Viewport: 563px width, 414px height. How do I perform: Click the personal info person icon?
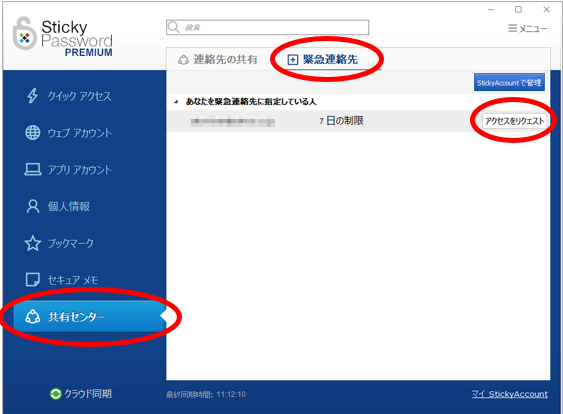[x=33, y=206]
